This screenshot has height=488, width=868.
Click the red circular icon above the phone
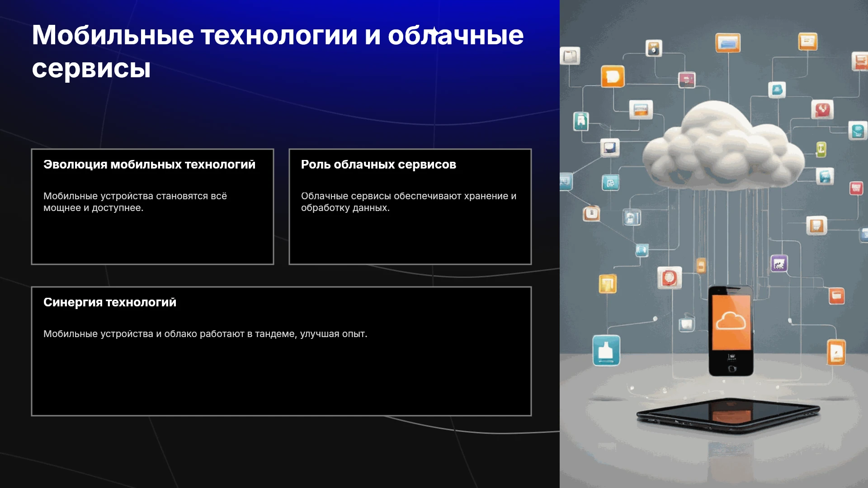pos(670,277)
